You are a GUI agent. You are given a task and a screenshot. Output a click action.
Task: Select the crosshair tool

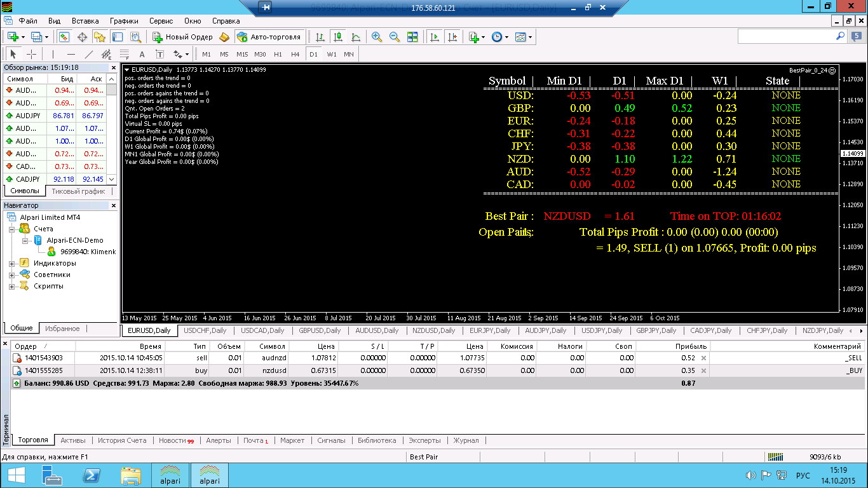[x=31, y=55]
